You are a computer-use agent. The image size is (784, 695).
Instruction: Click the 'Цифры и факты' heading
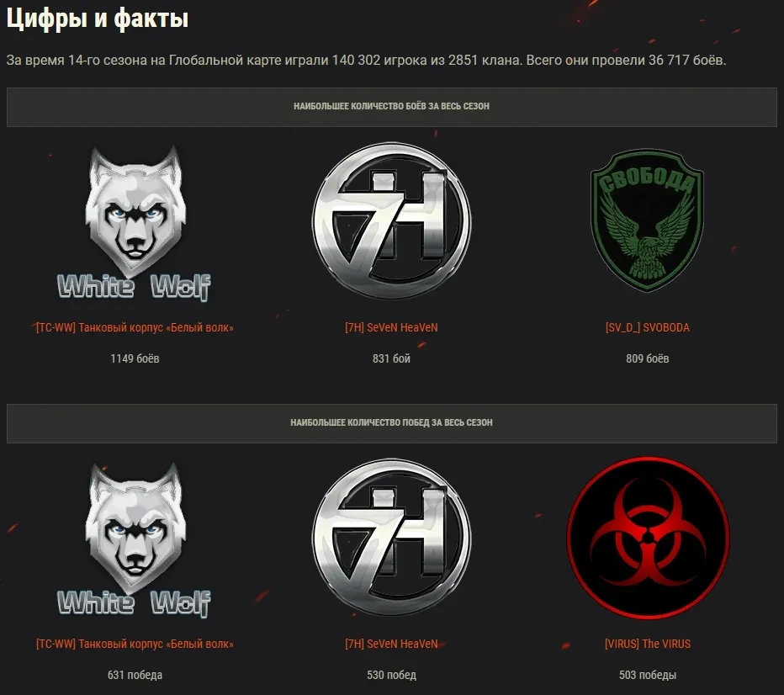(98, 19)
